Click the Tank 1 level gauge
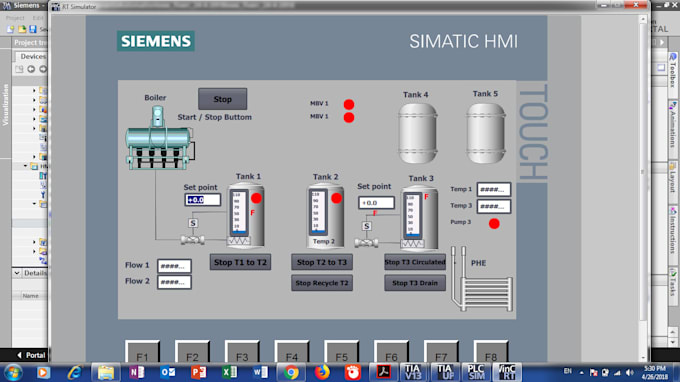Image resolution: width=680 pixels, height=382 pixels. click(238, 212)
